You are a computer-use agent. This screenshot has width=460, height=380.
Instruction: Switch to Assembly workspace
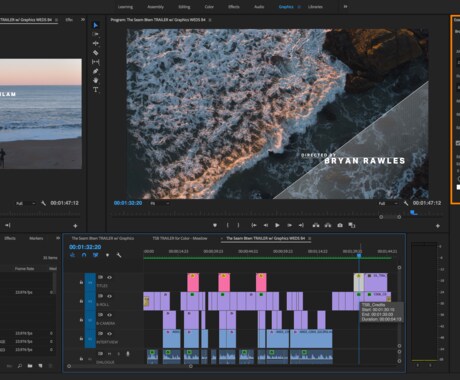pyautogui.click(x=155, y=7)
